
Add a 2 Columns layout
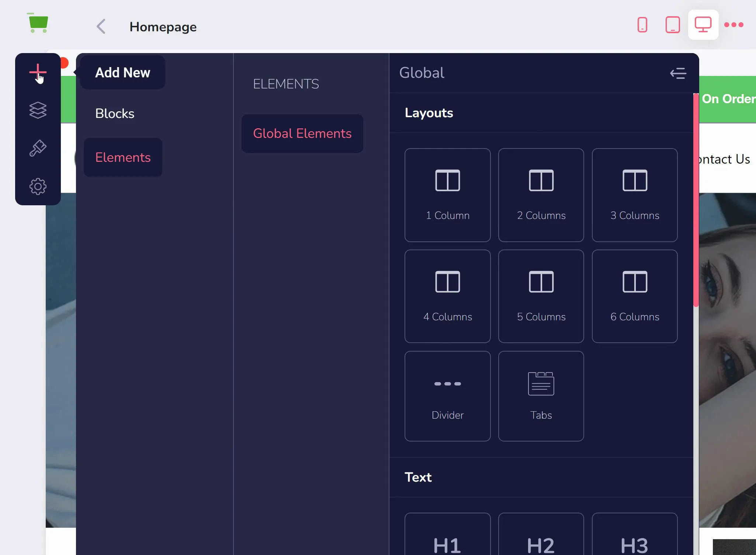[541, 195]
